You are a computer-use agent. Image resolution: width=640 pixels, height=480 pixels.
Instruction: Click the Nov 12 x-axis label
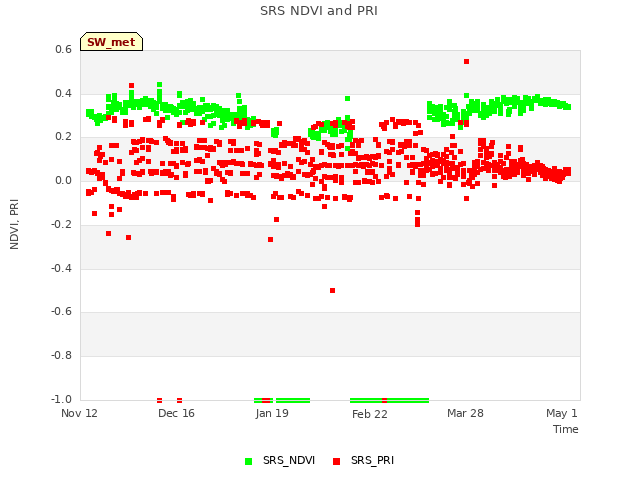pyautogui.click(x=79, y=413)
